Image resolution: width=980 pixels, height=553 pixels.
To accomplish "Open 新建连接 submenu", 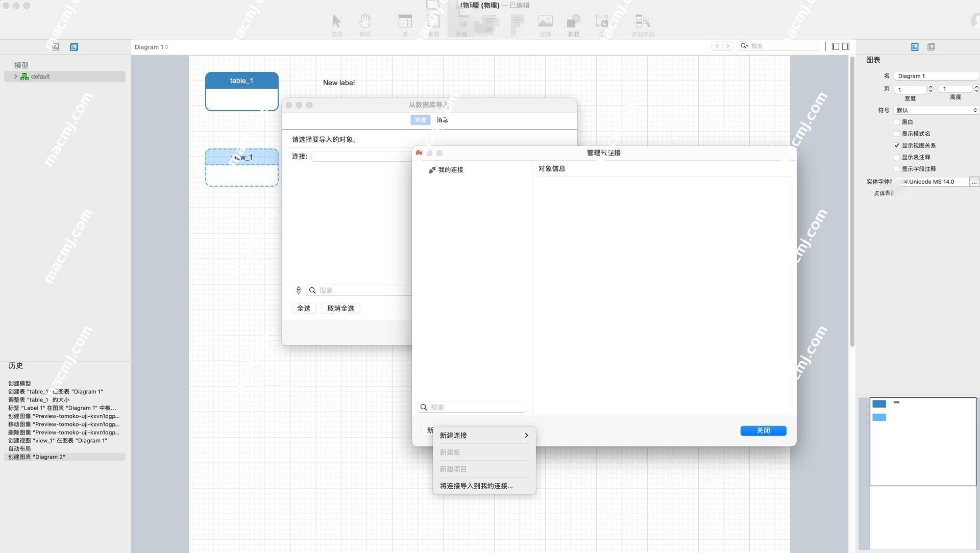I will coord(484,435).
